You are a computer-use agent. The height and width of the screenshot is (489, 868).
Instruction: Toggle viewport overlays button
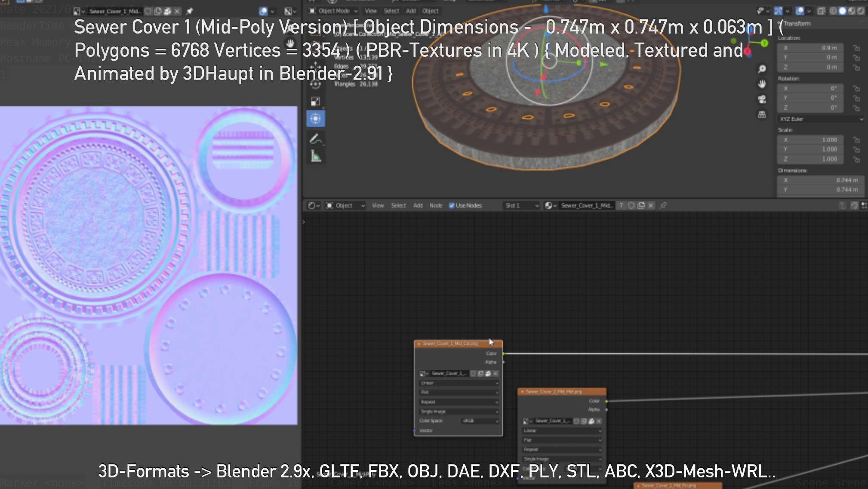pyautogui.click(x=800, y=11)
